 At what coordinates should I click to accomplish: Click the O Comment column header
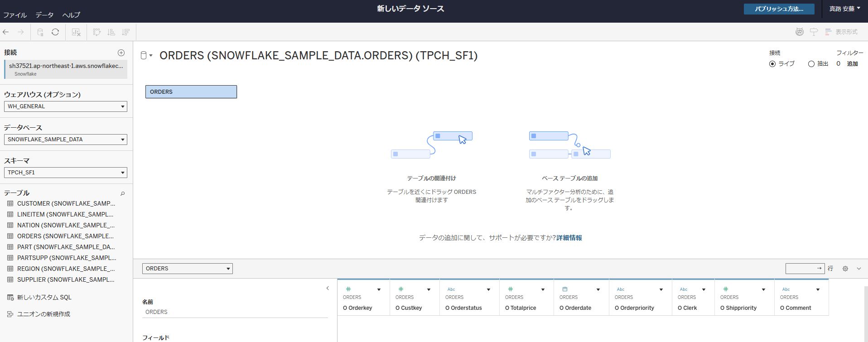(801, 298)
